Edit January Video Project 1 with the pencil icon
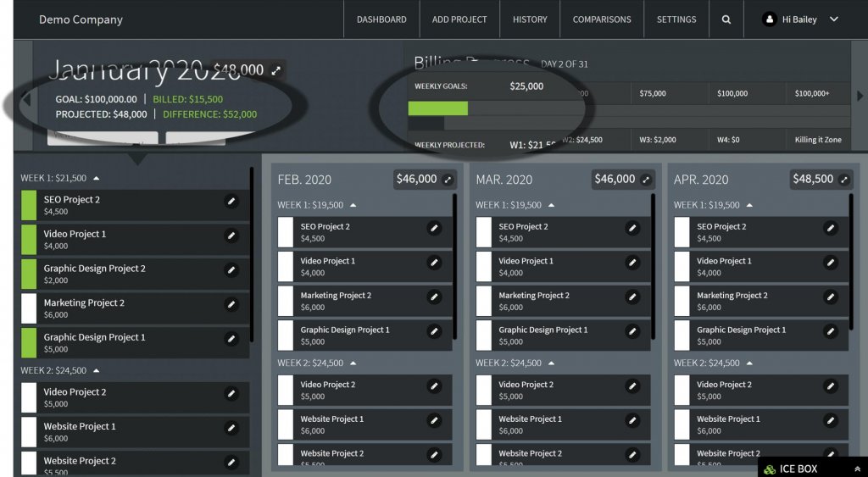This screenshot has width=868, height=477. [231, 236]
